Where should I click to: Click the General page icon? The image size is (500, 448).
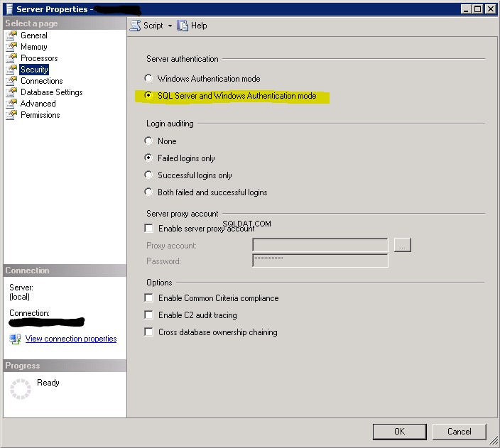(11, 35)
